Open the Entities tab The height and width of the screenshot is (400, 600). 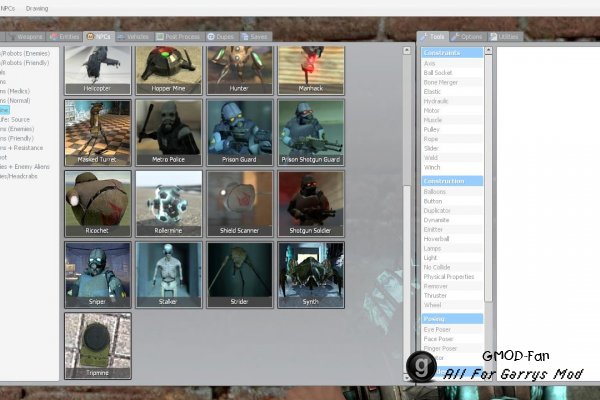[x=65, y=37]
